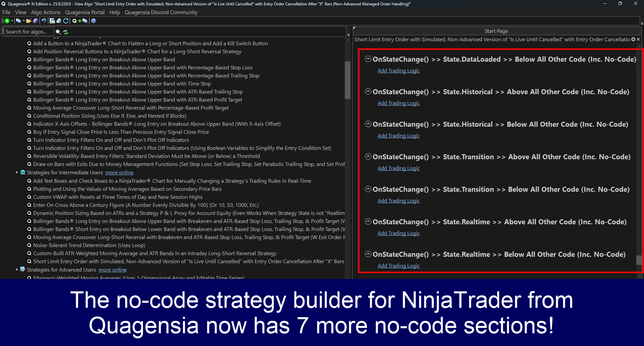Select Custom VWAP with Resets algo
The height and width of the screenshot is (346, 644).
(x=118, y=197)
